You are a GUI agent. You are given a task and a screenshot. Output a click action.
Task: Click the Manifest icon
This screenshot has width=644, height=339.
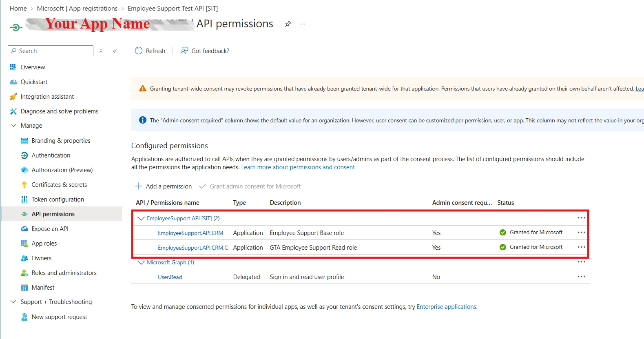[x=24, y=288]
